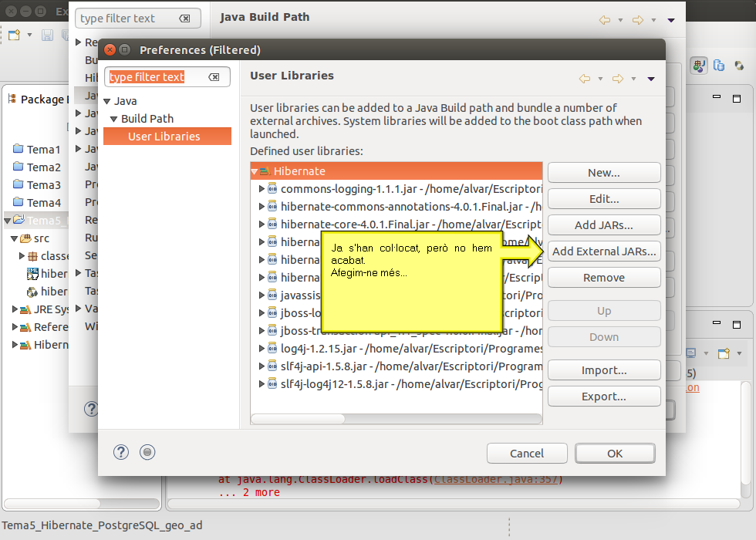Open help icon in Preferences dialog
This screenshot has width=756, height=540.
point(121,452)
